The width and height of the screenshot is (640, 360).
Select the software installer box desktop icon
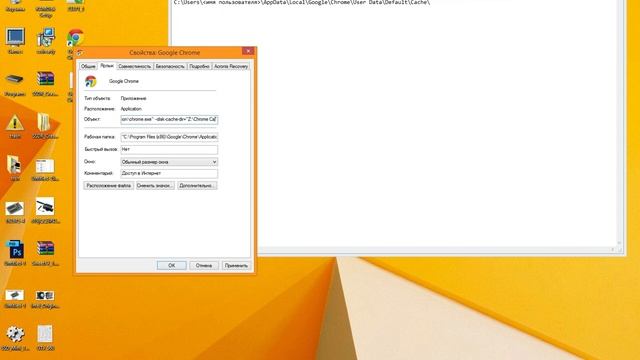point(46,38)
